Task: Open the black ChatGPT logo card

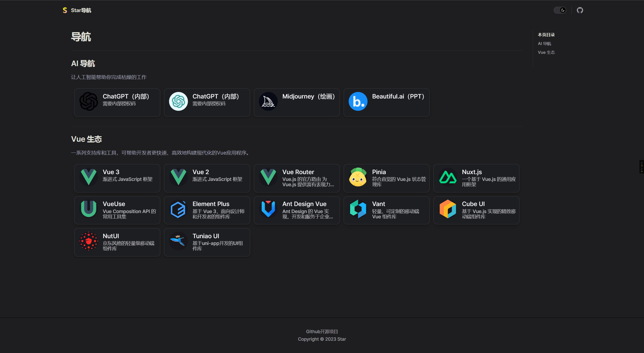Action: 117,103
